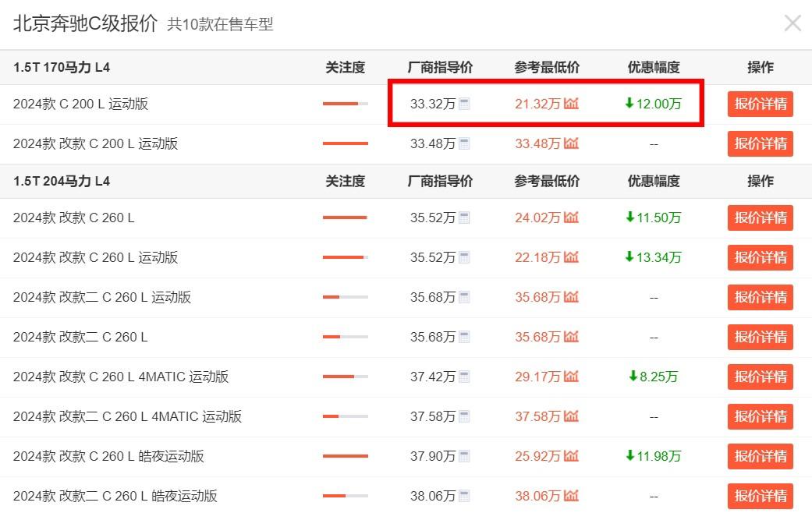Screen dimensions: 812x513
Task: Click the 2024款 改款二 C 260 L 皓夜运动版 link
Action: point(115,496)
